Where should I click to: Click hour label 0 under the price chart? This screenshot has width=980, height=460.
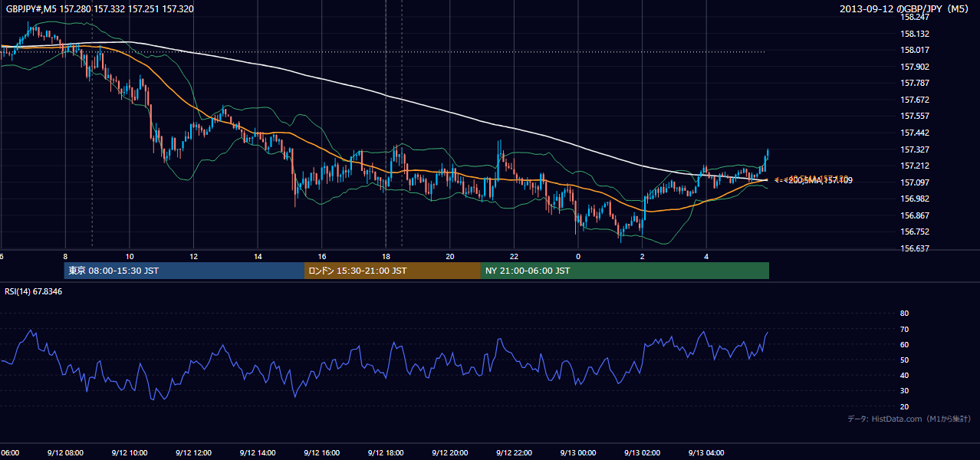pyautogui.click(x=578, y=256)
